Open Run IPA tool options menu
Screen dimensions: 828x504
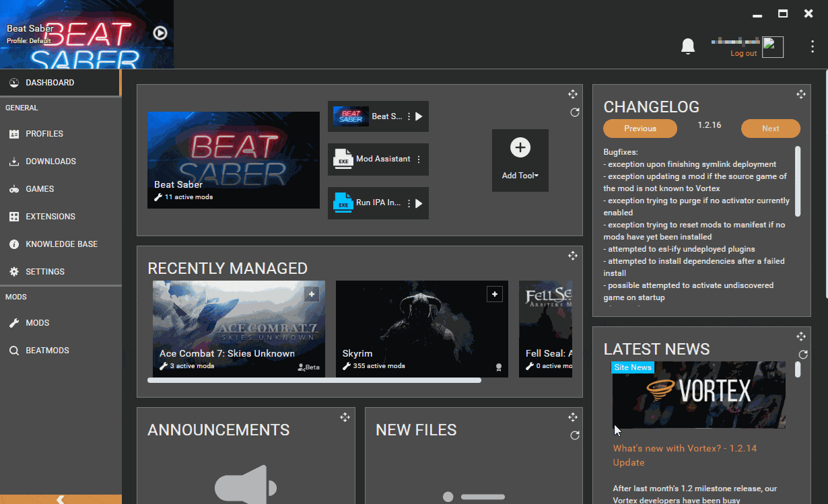point(409,203)
